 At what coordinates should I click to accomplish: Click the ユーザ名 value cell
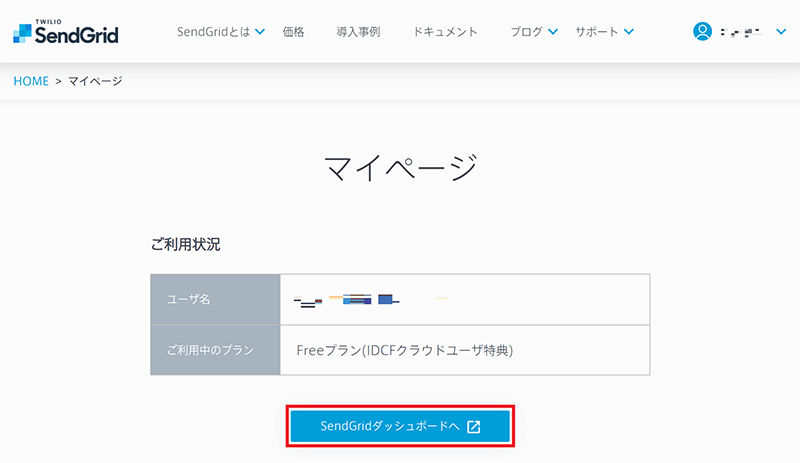[x=464, y=299]
